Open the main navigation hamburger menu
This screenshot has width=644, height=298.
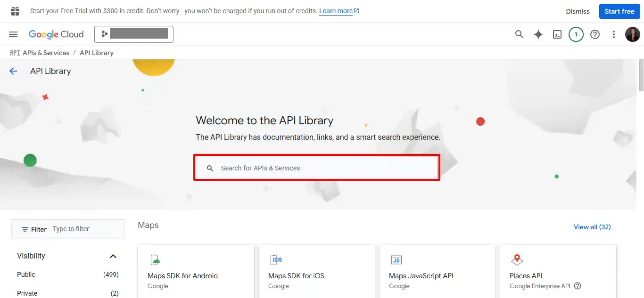point(13,34)
